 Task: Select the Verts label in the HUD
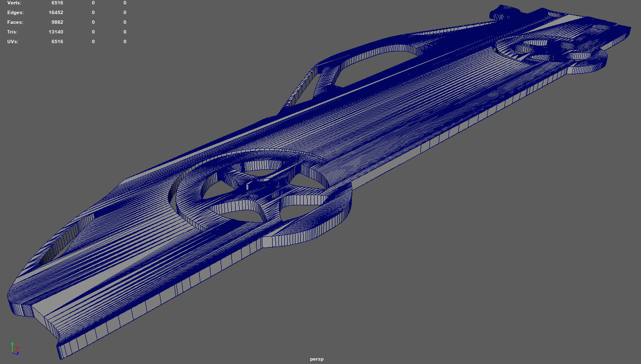[15, 3]
